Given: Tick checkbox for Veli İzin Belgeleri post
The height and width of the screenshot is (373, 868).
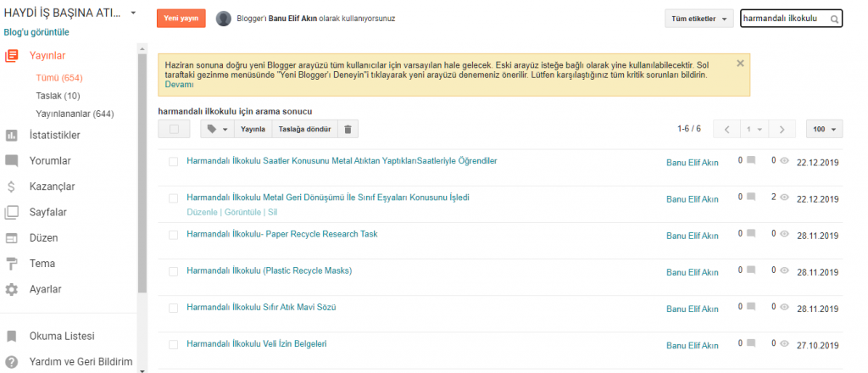Looking at the screenshot, I should [173, 344].
